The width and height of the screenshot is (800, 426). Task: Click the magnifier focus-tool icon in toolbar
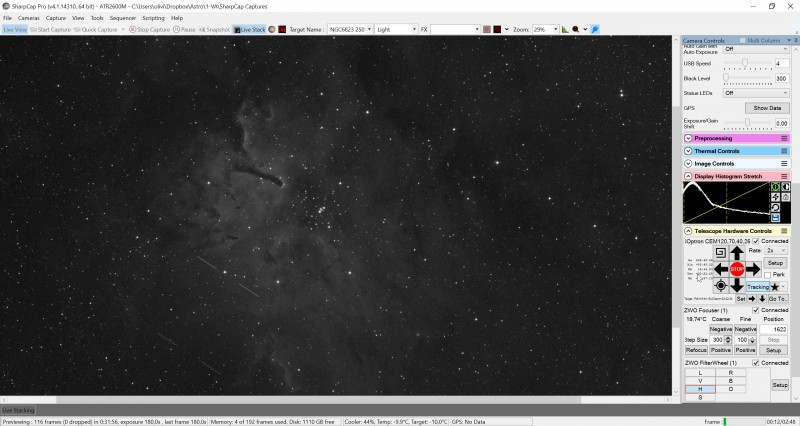(x=576, y=30)
